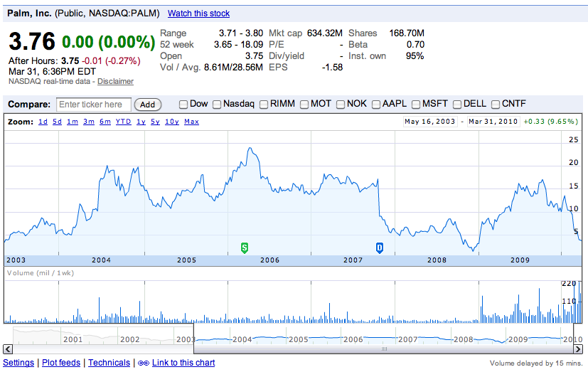Image resolution: width=588 pixels, height=372 pixels.
Task: Enable the Nasdaq comparison checkbox
Action: [217, 105]
